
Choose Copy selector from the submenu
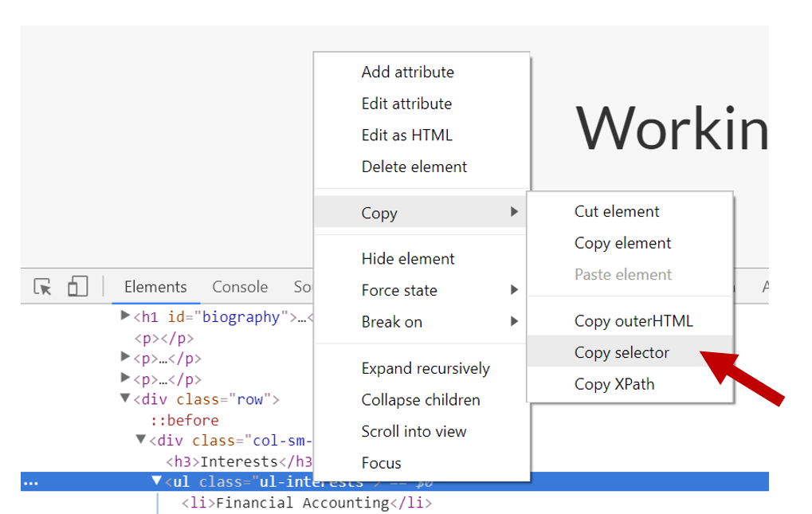pos(622,352)
